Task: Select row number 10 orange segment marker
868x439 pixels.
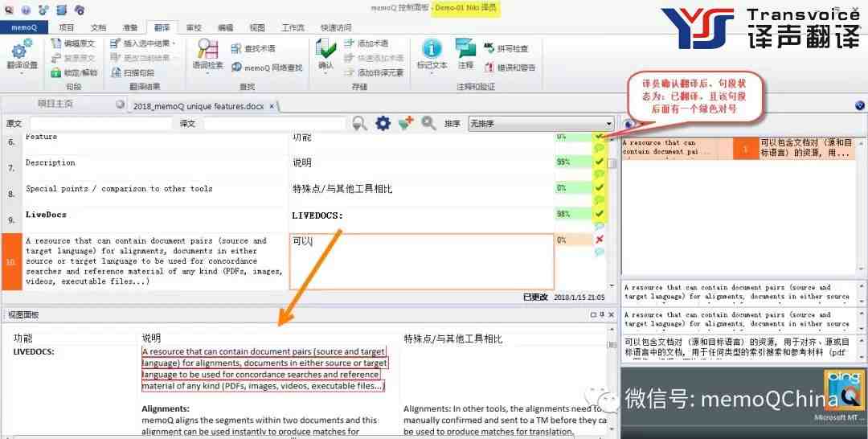Action: click(11, 262)
